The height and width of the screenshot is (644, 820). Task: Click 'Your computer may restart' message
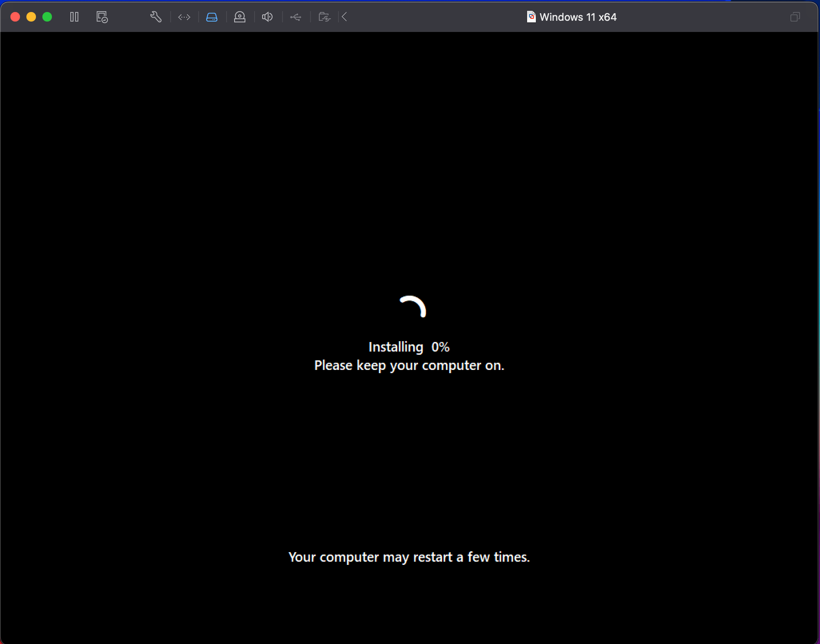pyautogui.click(x=409, y=557)
